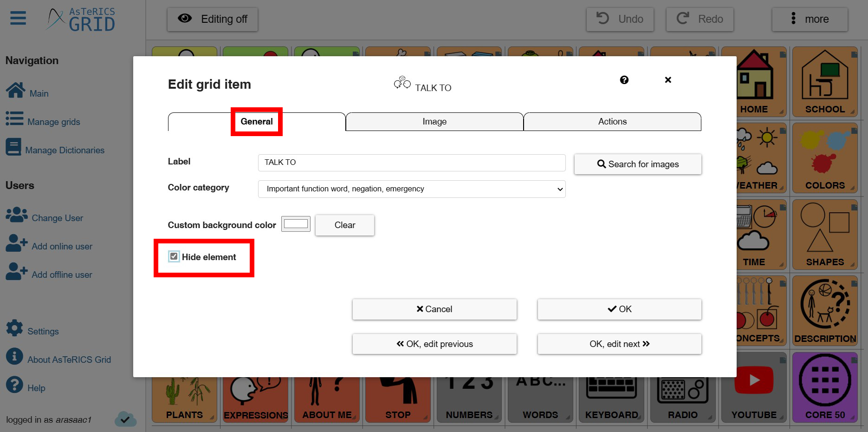Click the AsTeRICS Grid logo
This screenshot has width=868, height=432.
81,20
